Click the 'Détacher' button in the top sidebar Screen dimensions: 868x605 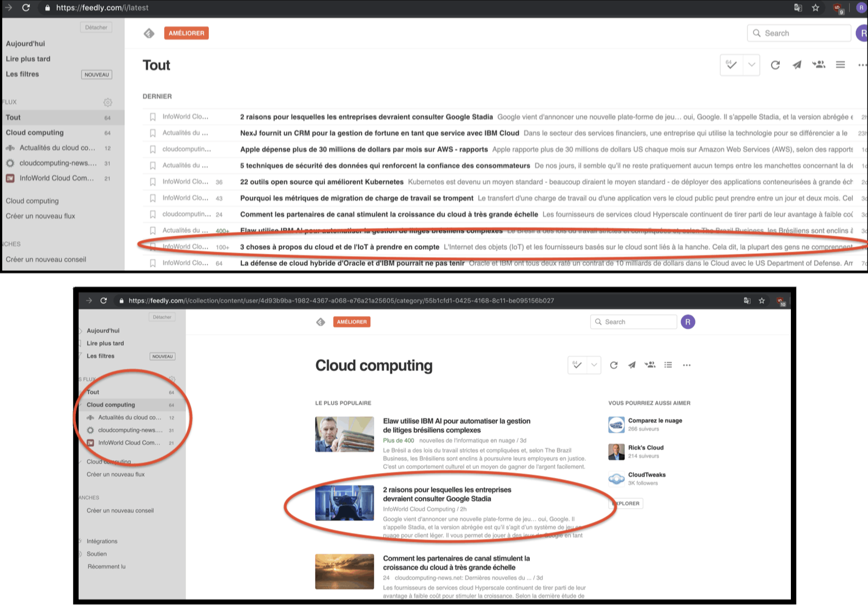point(96,28)
